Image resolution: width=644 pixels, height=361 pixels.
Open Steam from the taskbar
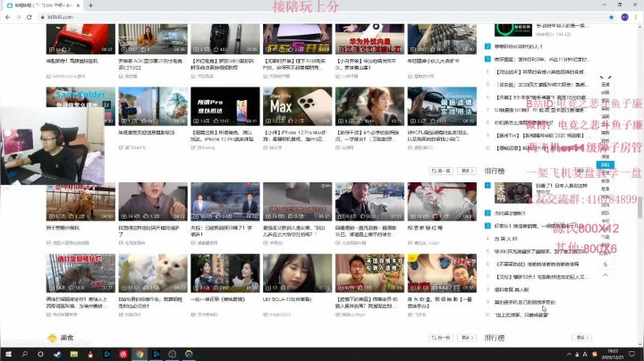tap(57, 354)
